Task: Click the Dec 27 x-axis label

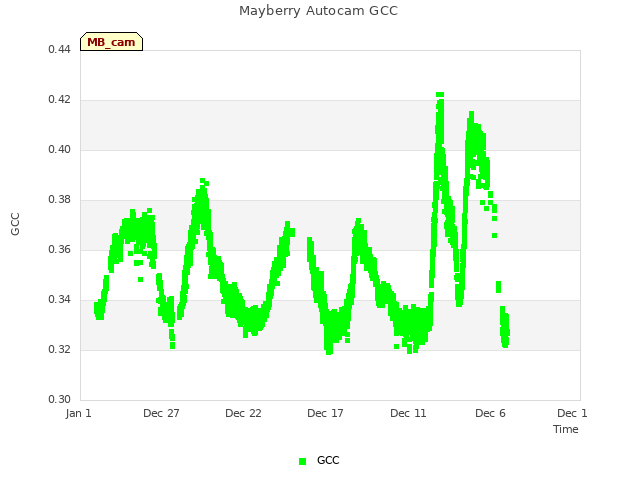Action: coord(161,413)
